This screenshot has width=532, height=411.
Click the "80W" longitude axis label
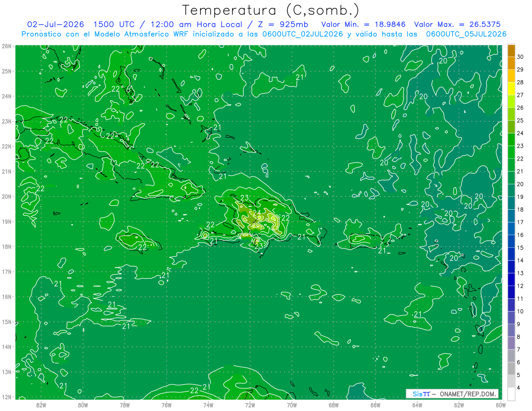[x=83, y=405]
